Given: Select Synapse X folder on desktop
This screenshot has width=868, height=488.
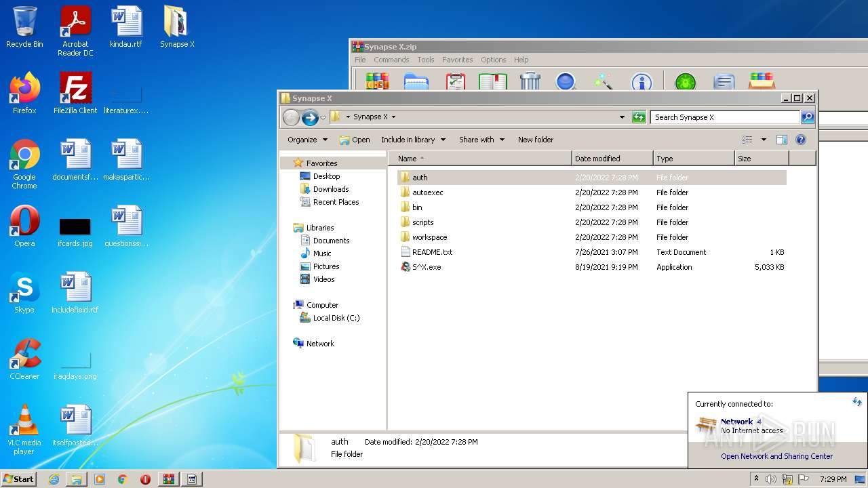Looking at the screenshot, I should [x=177, y=27].
